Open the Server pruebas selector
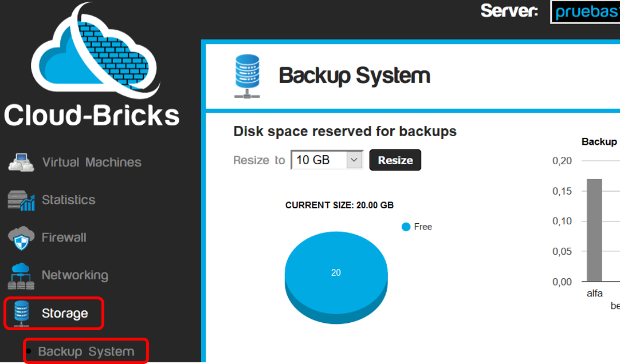 585,12
